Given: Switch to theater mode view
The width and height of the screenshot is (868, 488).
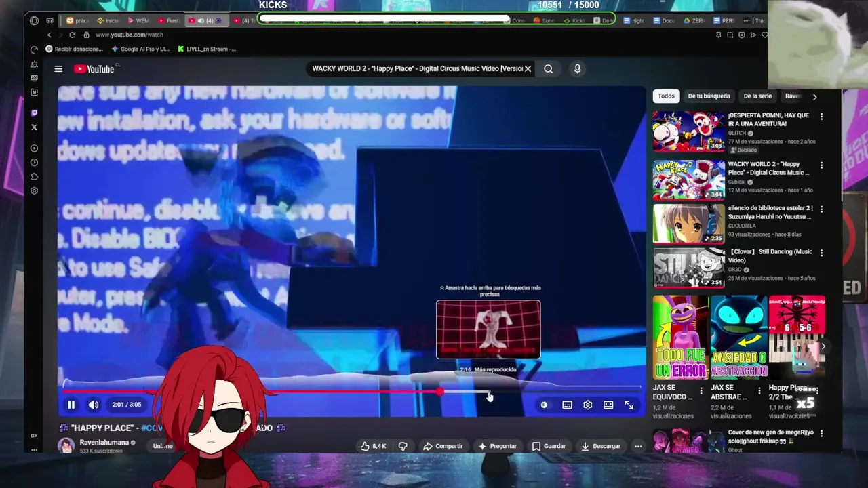Looking at the screenshot, I should click(608, 405).
